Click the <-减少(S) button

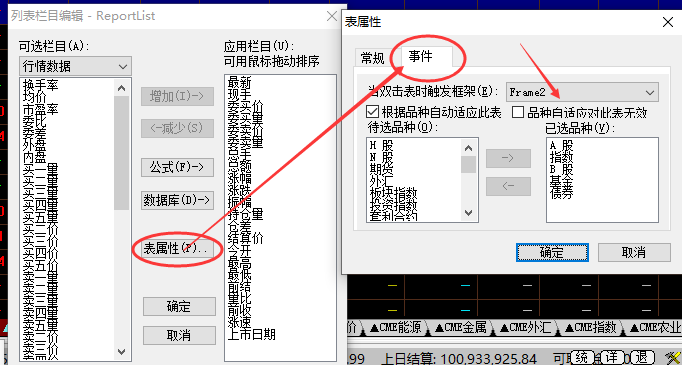click(x=177, y=128)
